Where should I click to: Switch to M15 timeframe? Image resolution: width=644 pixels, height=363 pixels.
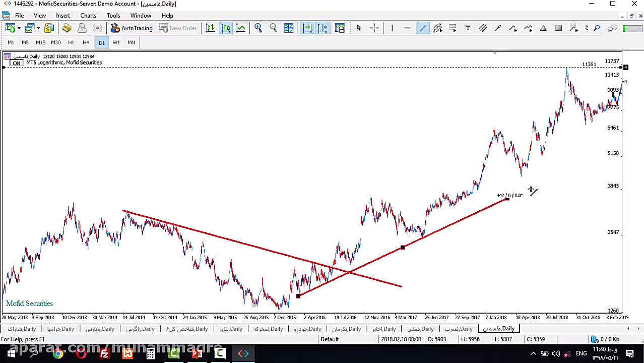(x=40, y=43)
